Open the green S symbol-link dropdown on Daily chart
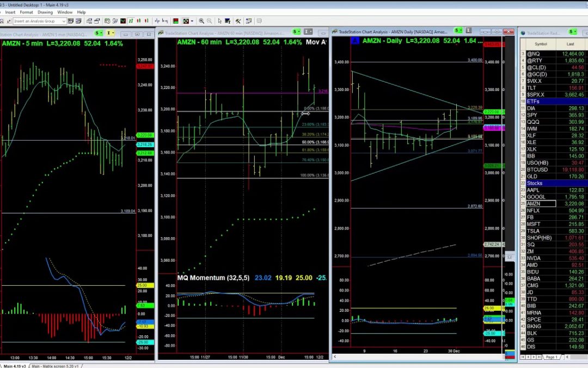 [x=458, y=30]
